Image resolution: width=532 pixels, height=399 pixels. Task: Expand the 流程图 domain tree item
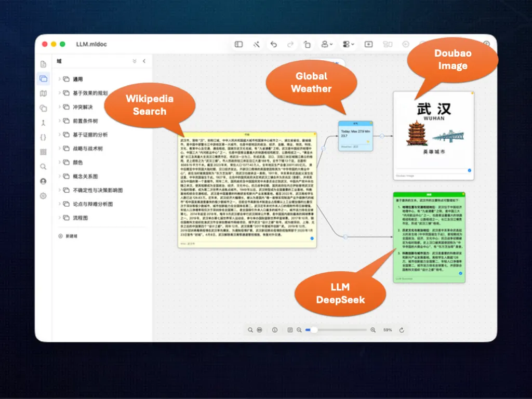point(59,218)
